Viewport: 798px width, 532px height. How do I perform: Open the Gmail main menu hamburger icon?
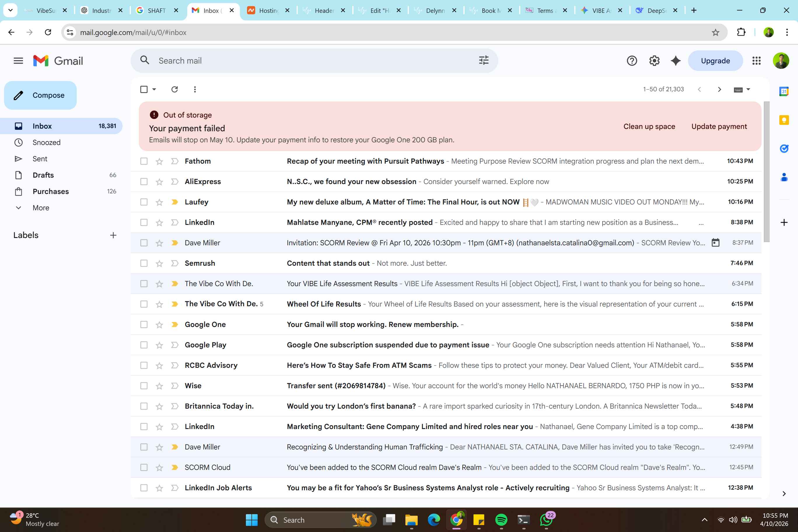coord(18,61)
